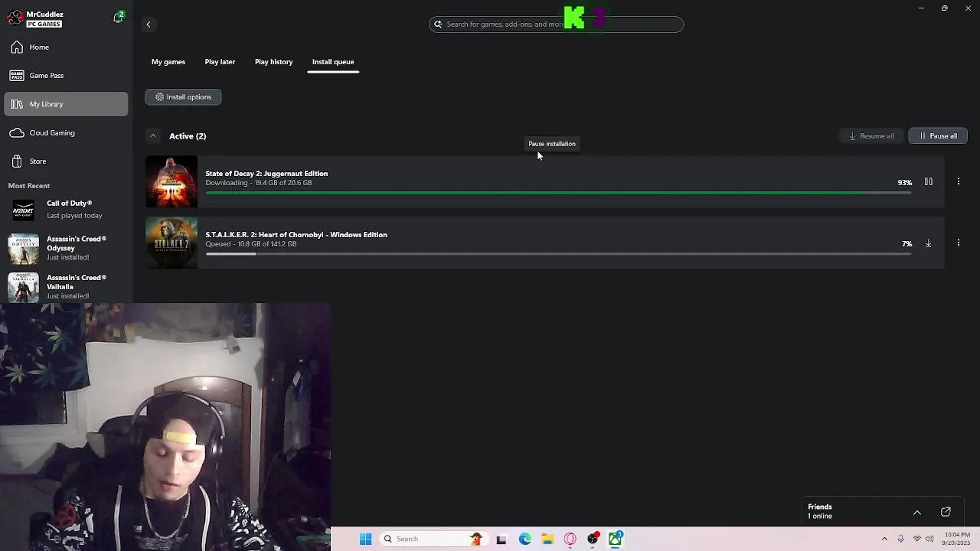Image resolution: width=980 pixels, height=551 pixels.
Task: Select the Install queue tab
Action: pos(333,62)
